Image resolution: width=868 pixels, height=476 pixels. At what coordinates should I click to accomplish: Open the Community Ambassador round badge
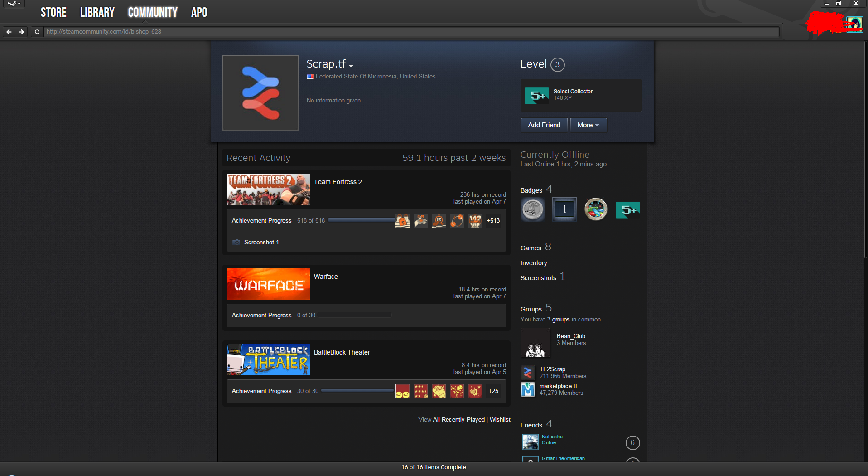pyautogui.click(x=532, y=209)
